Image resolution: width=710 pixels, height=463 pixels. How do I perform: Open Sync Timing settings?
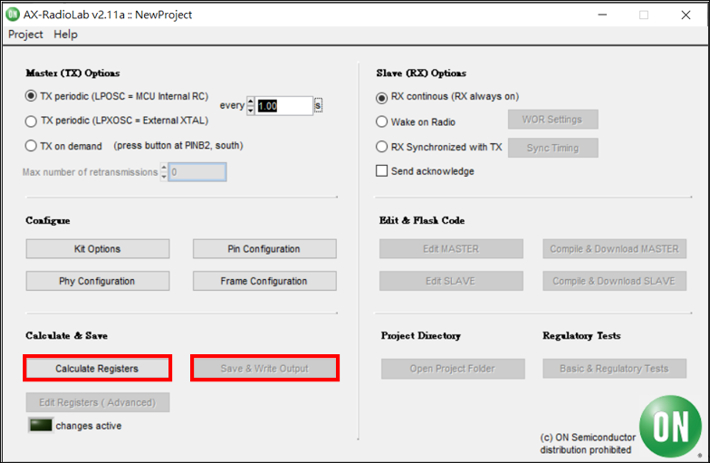pyautogui.click(x=553, y=148)
